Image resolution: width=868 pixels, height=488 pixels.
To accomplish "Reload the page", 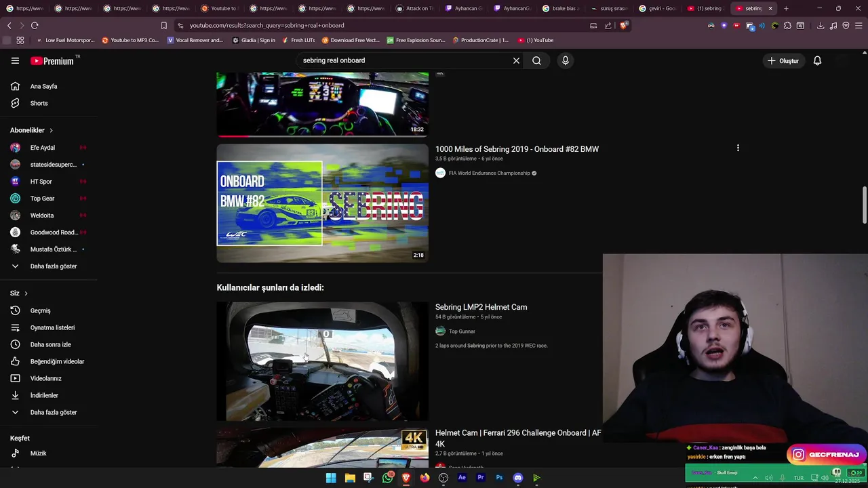I will pyautogui.click(x=35, y=25).
